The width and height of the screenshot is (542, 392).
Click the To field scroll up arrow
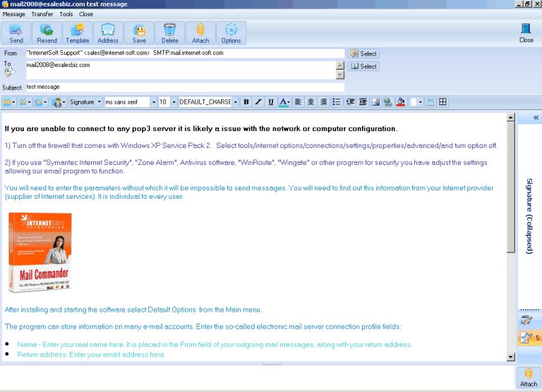(x=340, y=66)
